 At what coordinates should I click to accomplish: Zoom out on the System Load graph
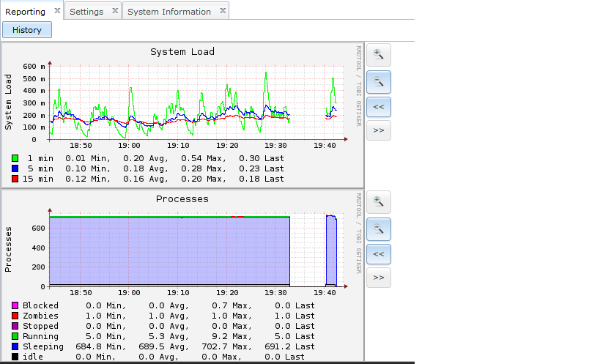(x=379, y=82)
